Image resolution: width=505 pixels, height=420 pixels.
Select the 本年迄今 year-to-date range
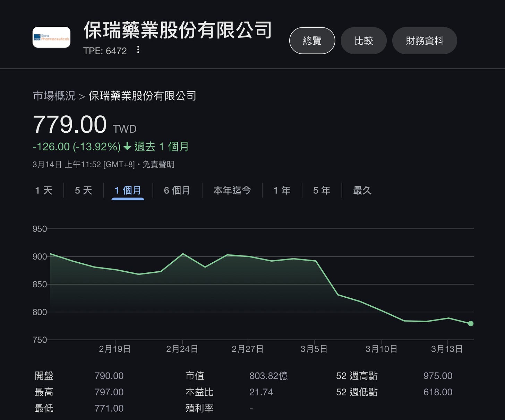232,190
